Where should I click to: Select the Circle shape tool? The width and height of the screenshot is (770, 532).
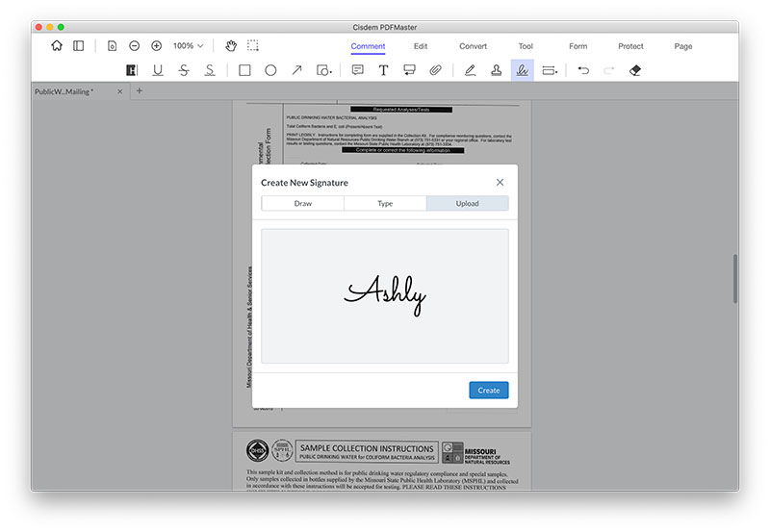pyautogui.click(x=270, y=70)
